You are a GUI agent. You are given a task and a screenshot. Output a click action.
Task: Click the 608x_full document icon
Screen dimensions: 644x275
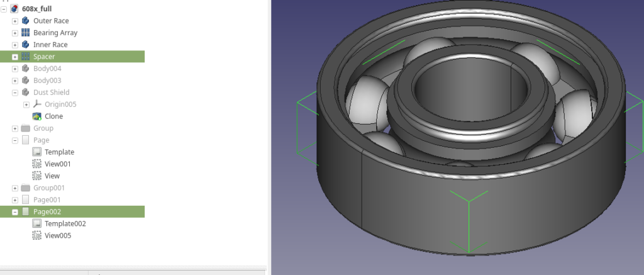[x=14, y=9]
